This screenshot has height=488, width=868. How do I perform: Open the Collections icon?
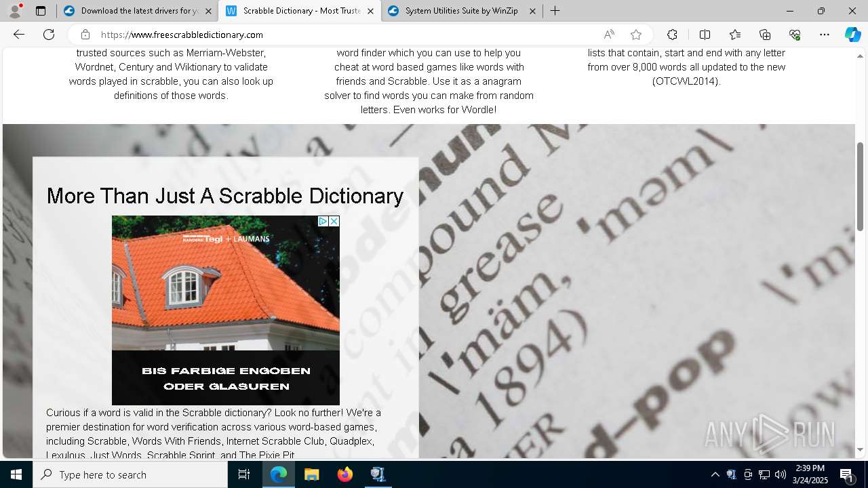(x=765, y=35)
